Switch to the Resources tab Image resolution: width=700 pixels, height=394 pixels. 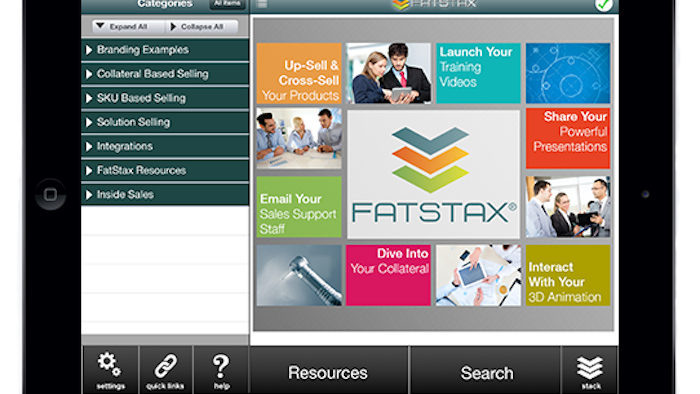tap(328, 372)
